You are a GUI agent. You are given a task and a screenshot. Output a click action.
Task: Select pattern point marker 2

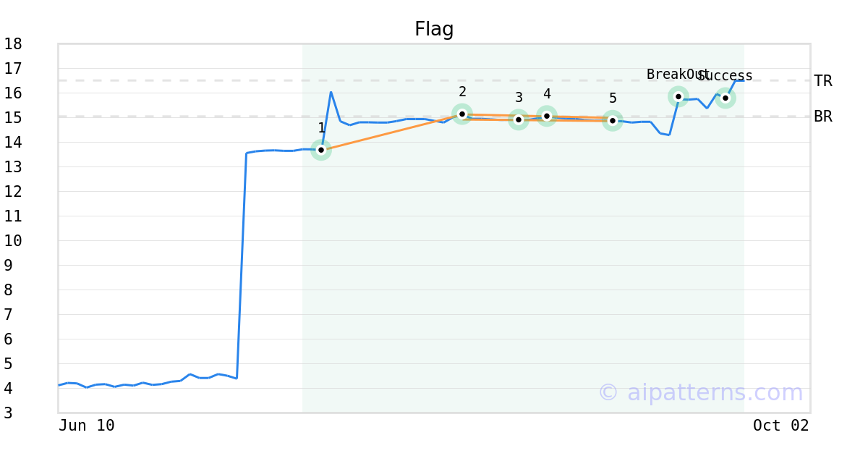462,114
